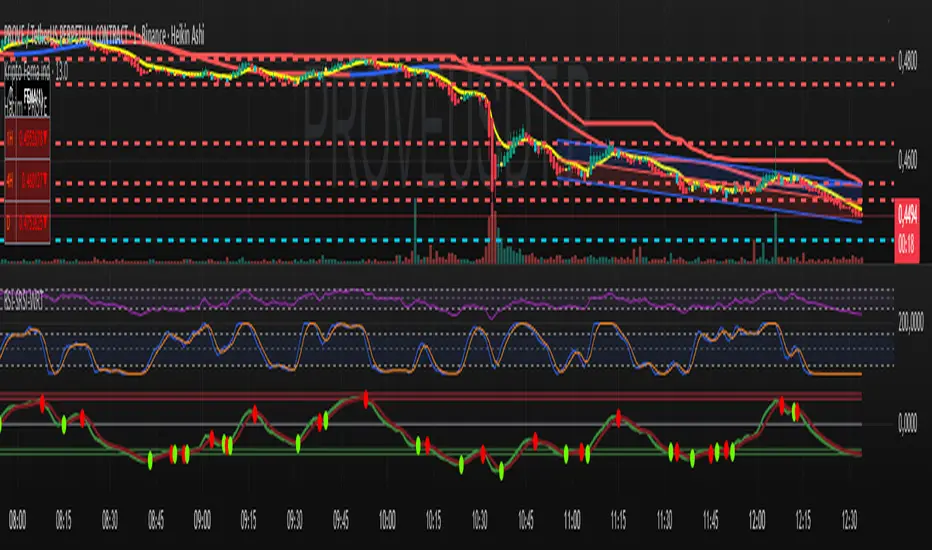This screenshot has height=550, width=932.
Task: Click the 09:00 time axis label
Action: (x=202, y=521)
